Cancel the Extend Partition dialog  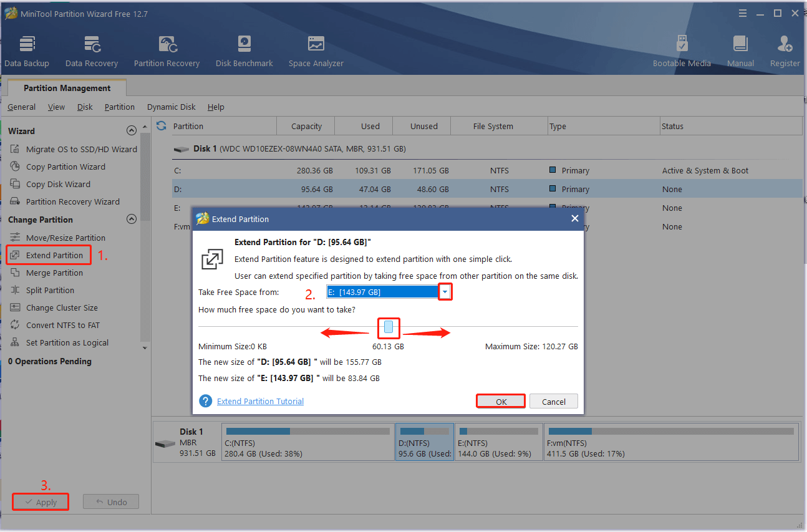(554, 402)
